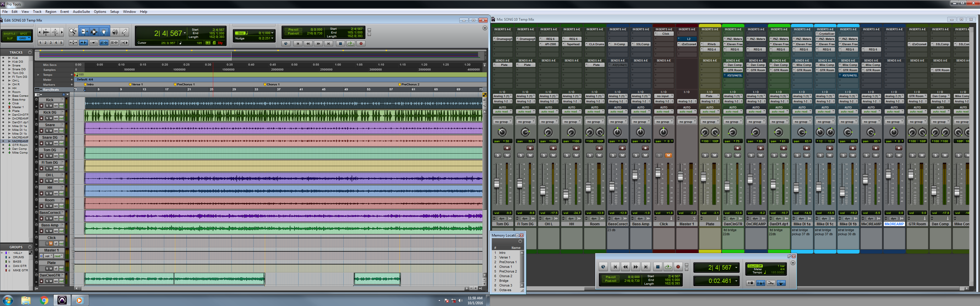This screenshot has height=306, width=980.
Task: Click Wait for Note in floating Transport
Action: click(x=750, y=283)
